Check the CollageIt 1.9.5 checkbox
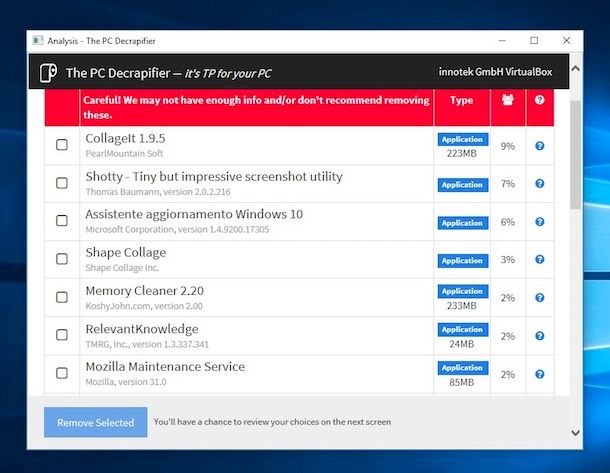This screenshot has width=610, height=473. click(x=62, y=145)
